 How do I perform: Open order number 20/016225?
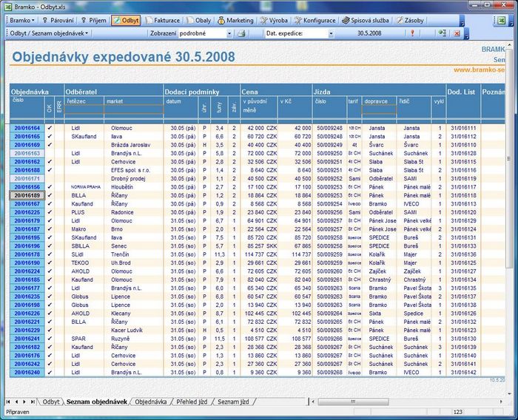27,212
